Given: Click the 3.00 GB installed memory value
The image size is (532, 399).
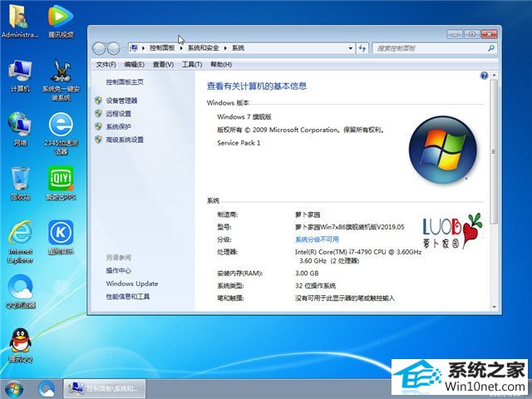Looking at the screenshot, I should (307, 273).
